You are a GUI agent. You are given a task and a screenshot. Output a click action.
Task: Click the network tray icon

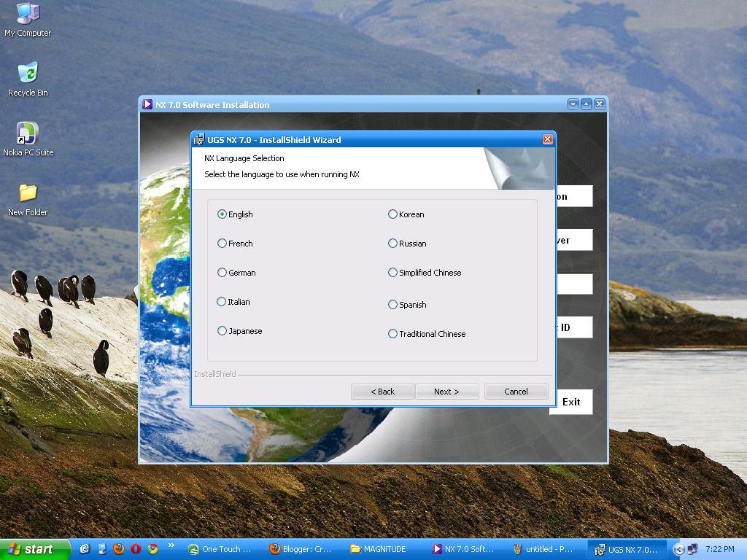click(x=692, y=549)
